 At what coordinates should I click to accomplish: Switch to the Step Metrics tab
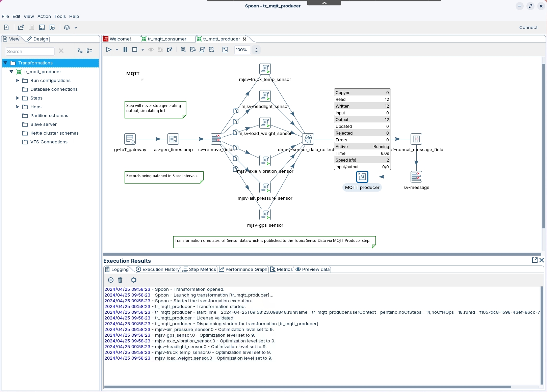click(199, 269)
